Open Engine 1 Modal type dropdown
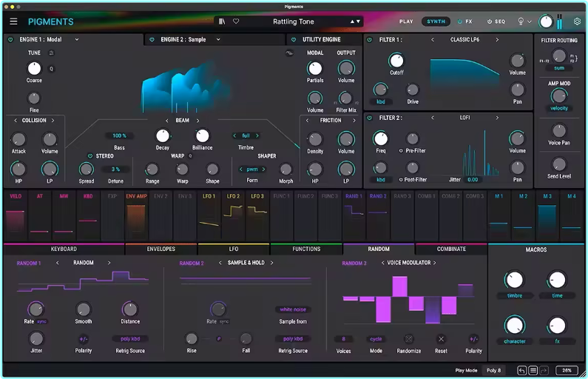 pos(76,39)
